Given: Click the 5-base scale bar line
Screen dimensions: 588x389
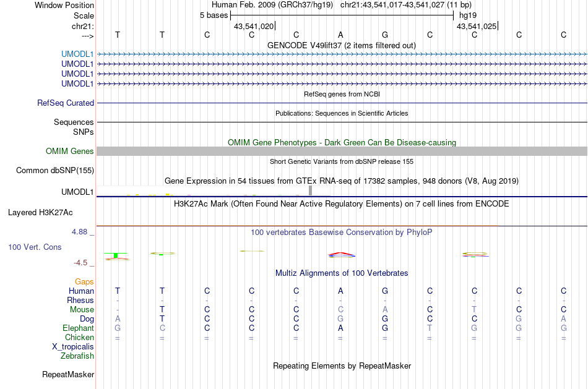Looking at the screenshot, I should click(342, 15).
